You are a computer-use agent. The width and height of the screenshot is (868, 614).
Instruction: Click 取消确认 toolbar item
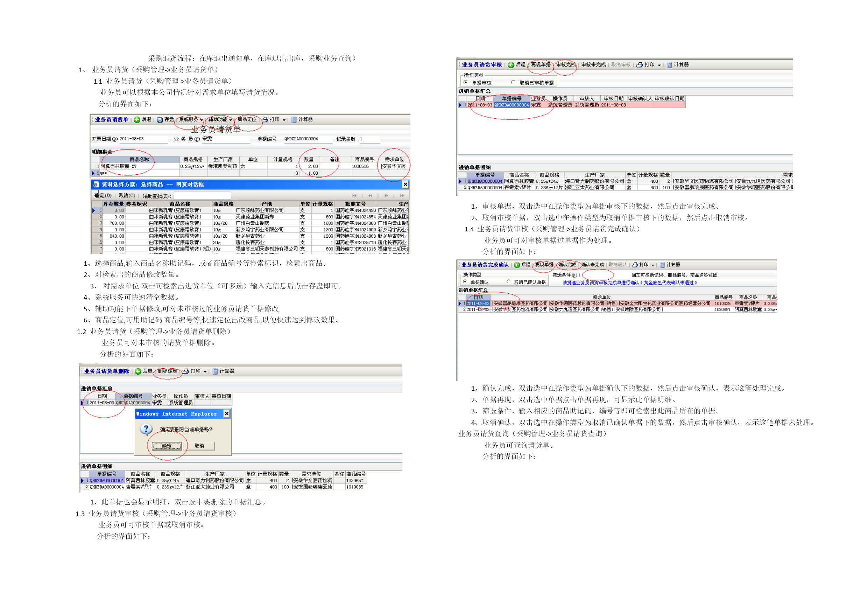pos(618,265)
